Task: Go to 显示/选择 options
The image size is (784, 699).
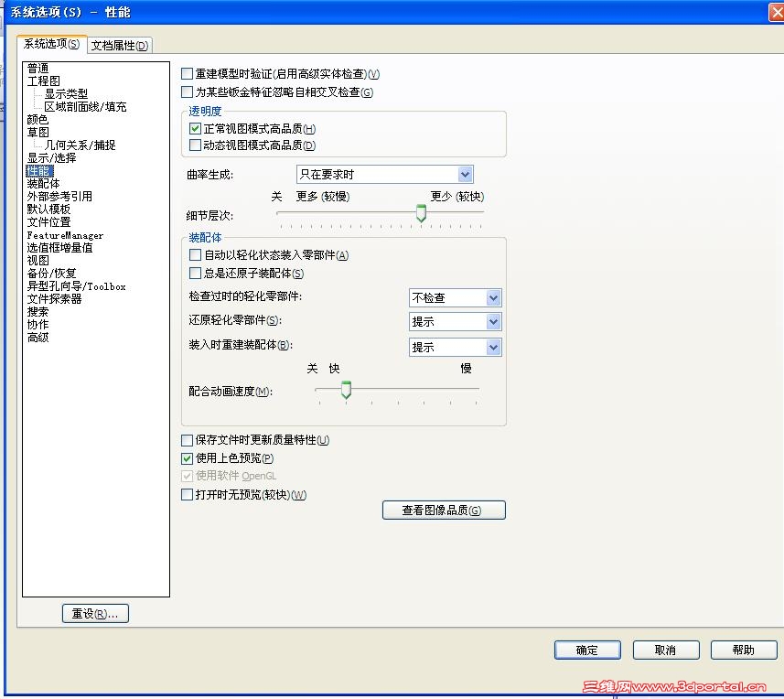Action: (x=51, y=158)
